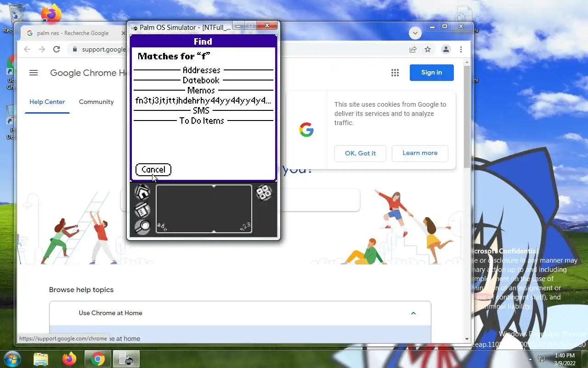
Task: Open Firefox from the taskbar
Action: (69, 359)
